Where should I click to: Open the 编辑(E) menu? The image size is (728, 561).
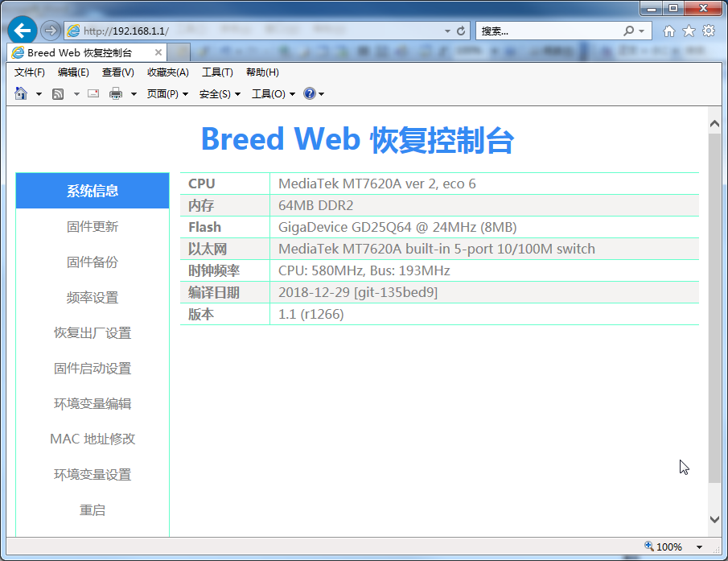73,72
